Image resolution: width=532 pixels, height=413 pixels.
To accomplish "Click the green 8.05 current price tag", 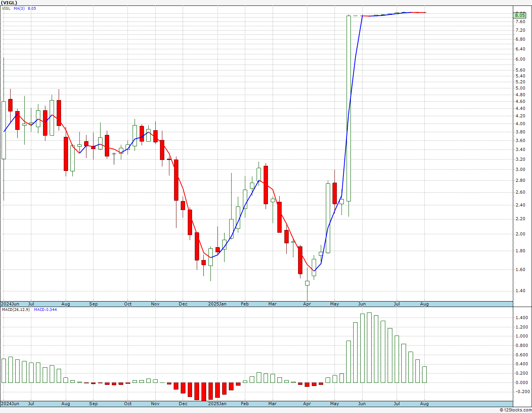I will point(520,15).
